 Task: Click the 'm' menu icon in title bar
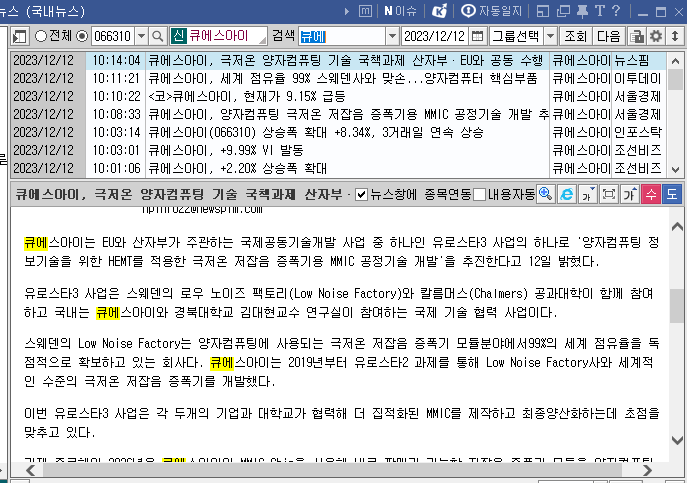tap(365, 11)
